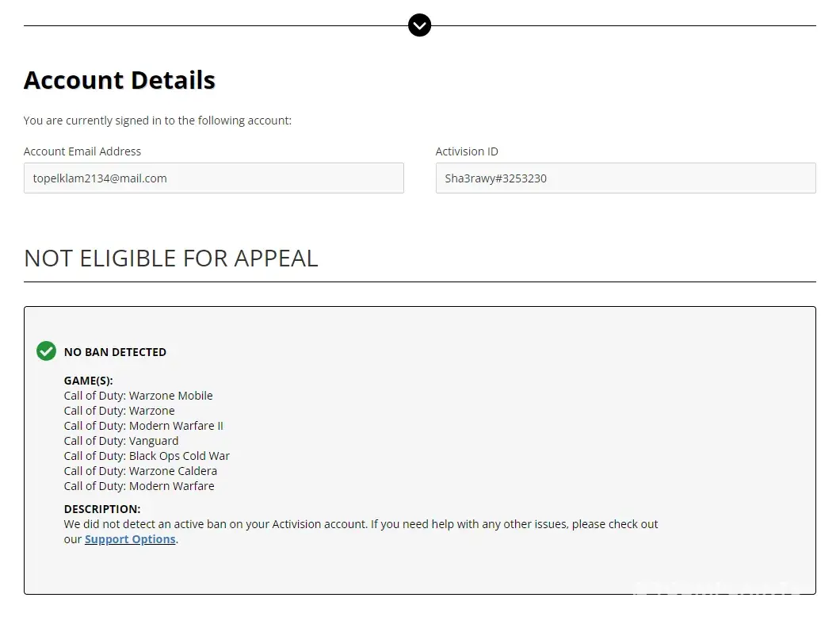
Task: Click the GAME(S): label
Action: pos(88,381)
